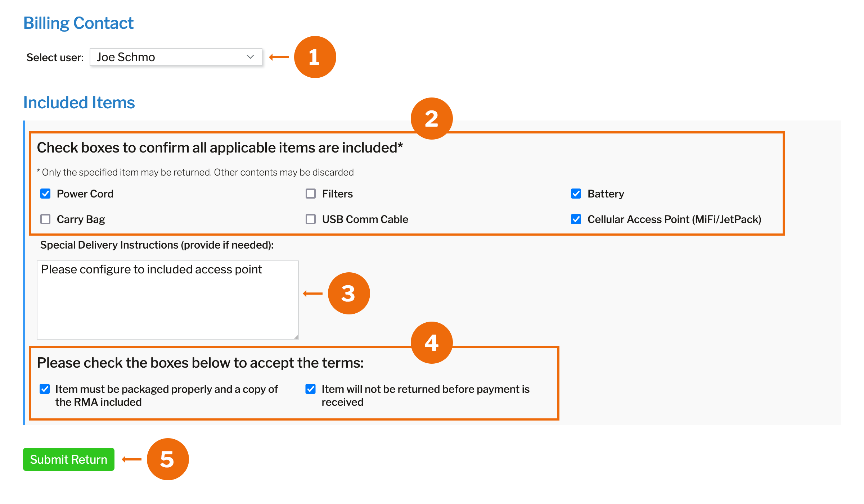Screen dimensions: 864x504
Task: Click the Included Items heading
Action: (79, 103)
